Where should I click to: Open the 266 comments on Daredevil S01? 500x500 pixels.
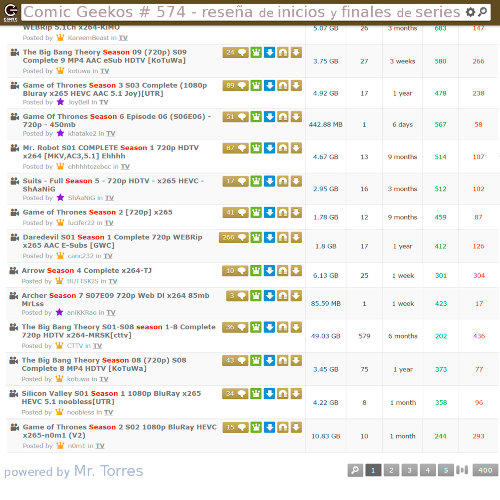[234, 237]
